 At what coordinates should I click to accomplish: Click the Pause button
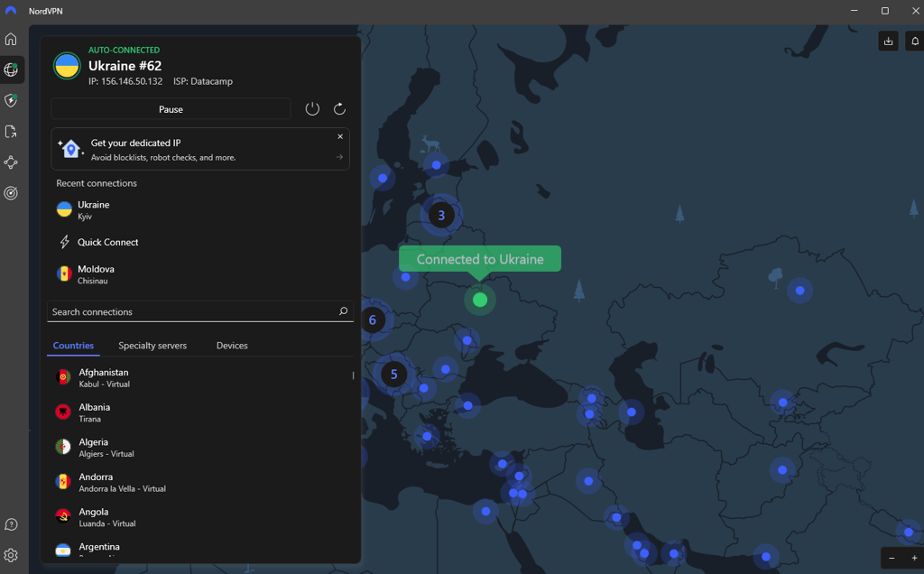tap(171, 109)
